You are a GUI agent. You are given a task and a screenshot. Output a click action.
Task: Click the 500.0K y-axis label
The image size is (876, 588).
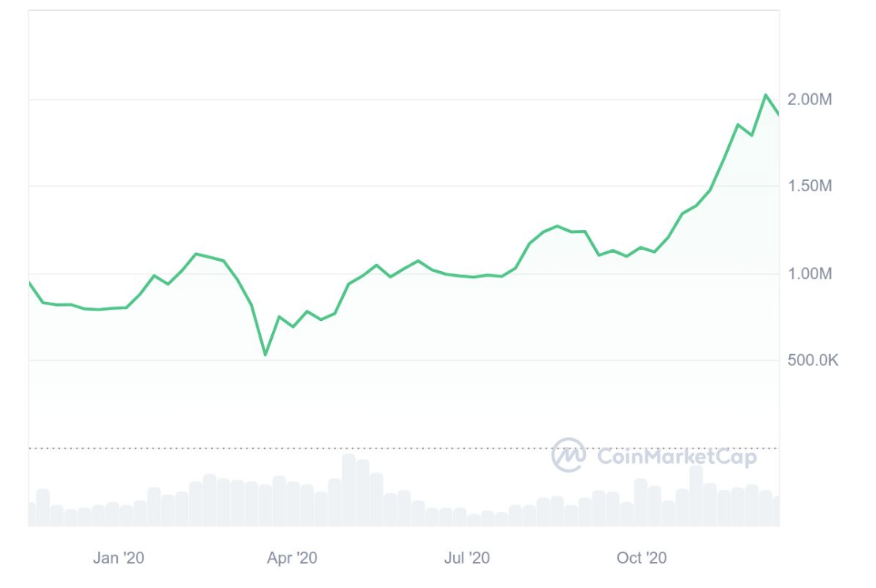pyautogui.click(x=813, y=360)
